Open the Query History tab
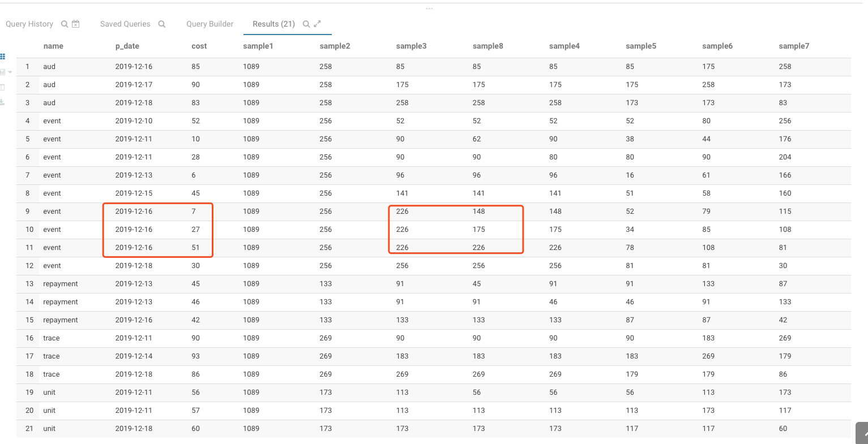 coord(29,24)
